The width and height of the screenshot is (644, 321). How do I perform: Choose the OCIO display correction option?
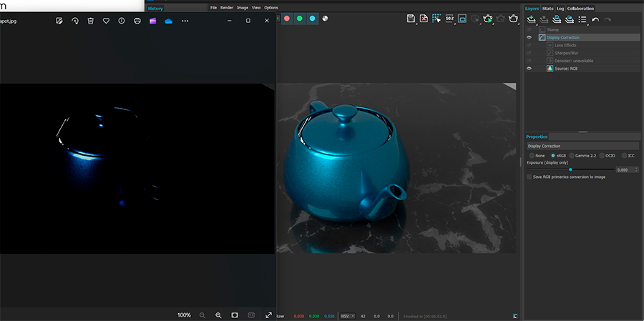coord(601,155)
